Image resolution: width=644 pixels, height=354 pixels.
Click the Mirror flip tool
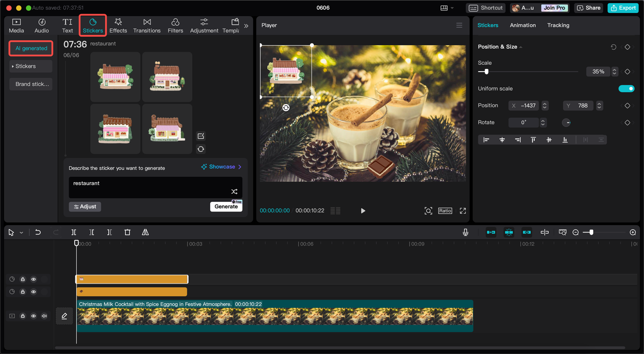pos(145,232)
